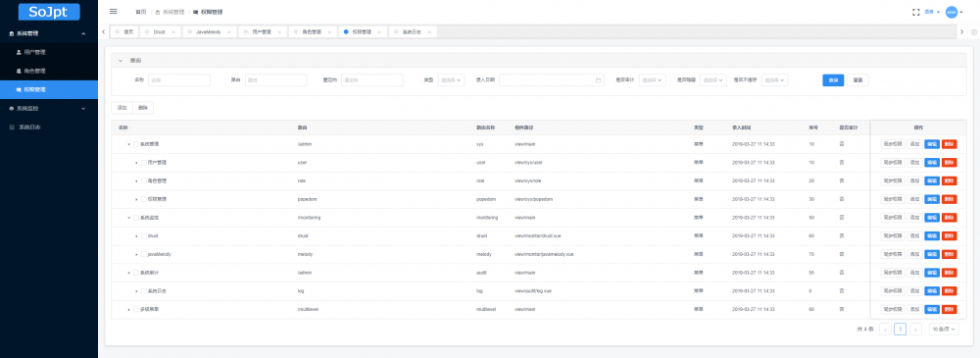
Task: Click the SoJpt logo
Action: pyautogui.click(x=49, y=12)
